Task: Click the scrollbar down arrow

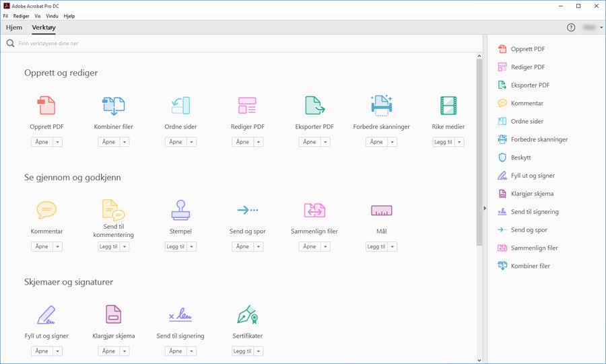Action: point(479,360)
